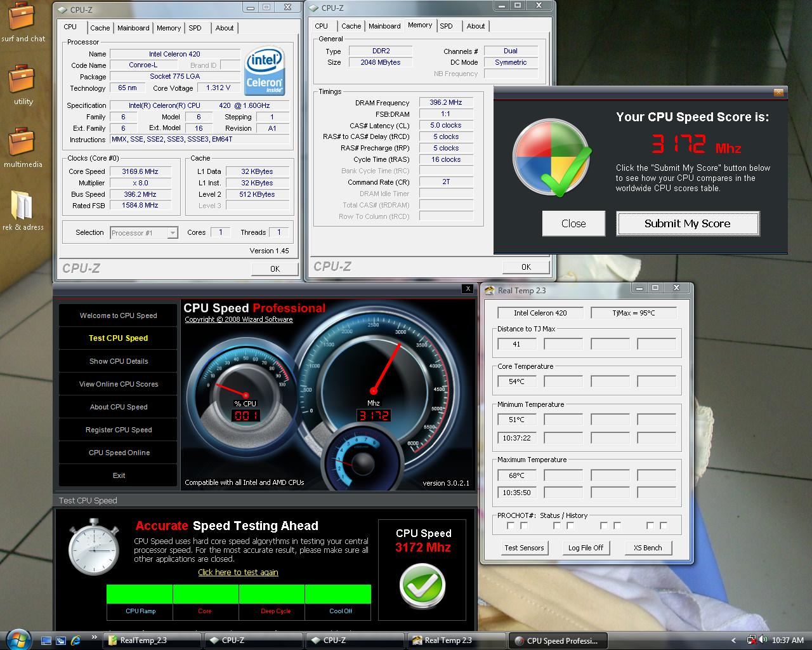Open Mainboard tab in the CPU-Z window showing the Memory tab

click(384, 26)
